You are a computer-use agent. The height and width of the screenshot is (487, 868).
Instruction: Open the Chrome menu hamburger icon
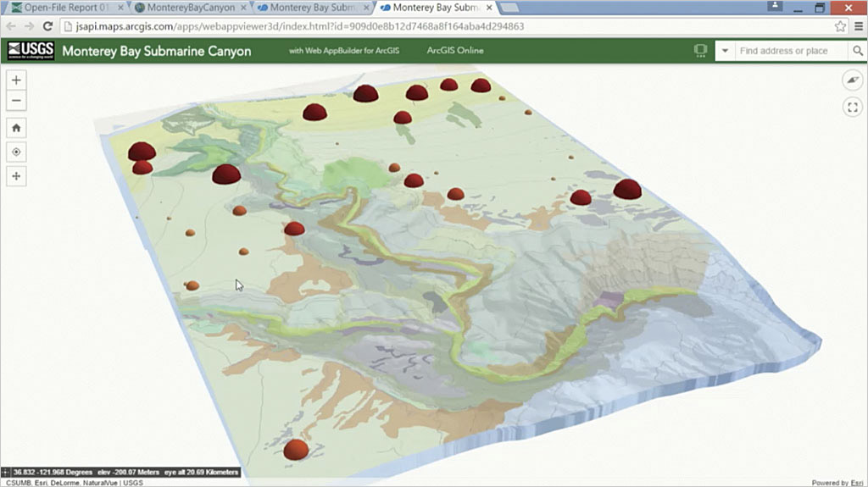pyautogui.click(x=859, y=26)
